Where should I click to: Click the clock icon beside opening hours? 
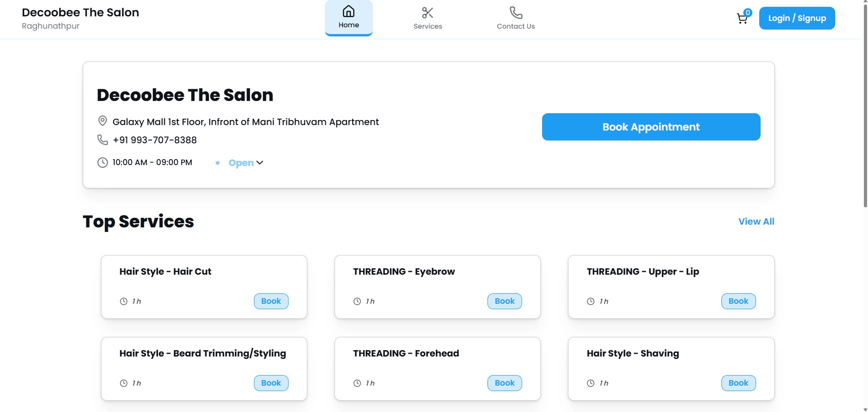point(102,162)
